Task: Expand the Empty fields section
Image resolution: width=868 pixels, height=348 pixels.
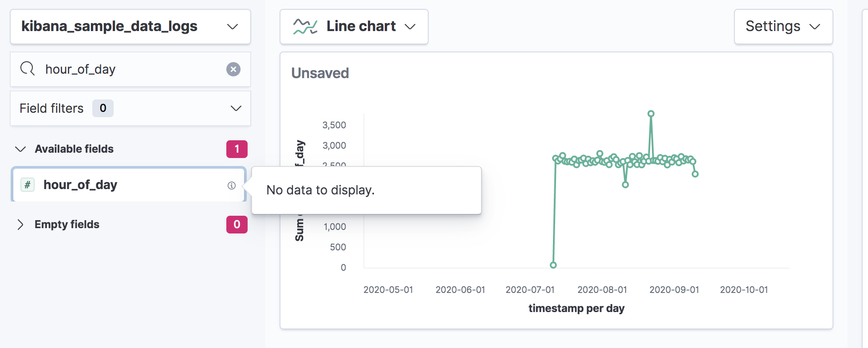Action: pyautogui.click(x=20, y=225)
